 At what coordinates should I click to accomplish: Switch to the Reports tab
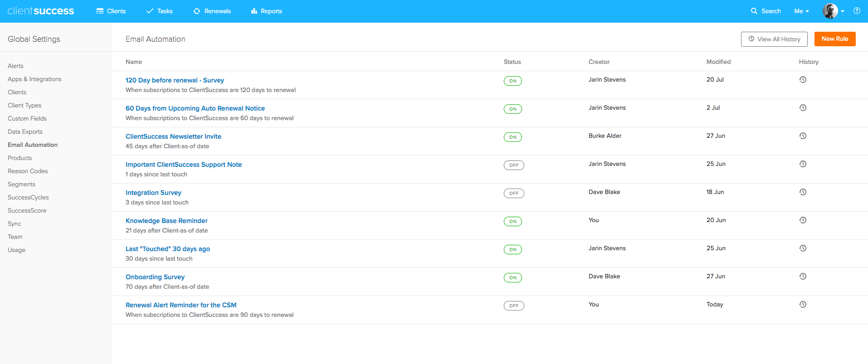tap(267, 11)
